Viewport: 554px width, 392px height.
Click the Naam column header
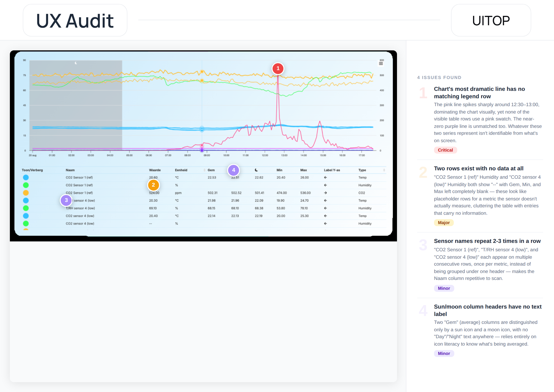pos(70,170)
